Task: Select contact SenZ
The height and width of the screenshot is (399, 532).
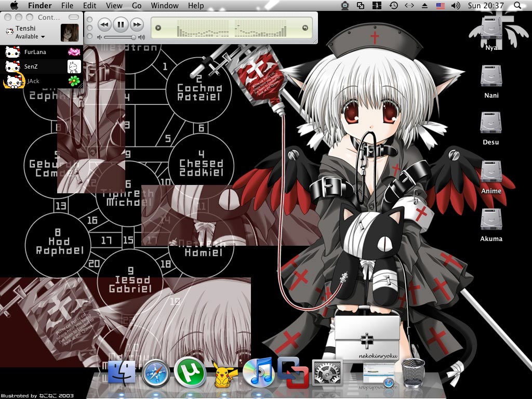Action: point(42,66)
